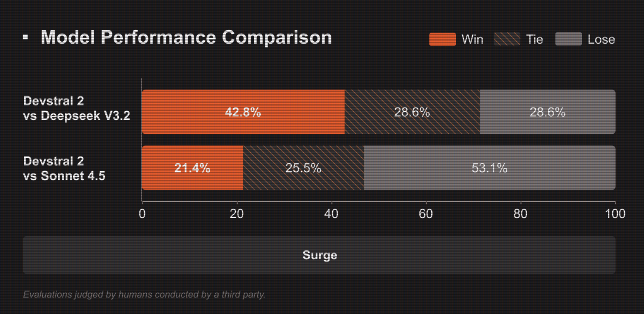Select the 25.5% tie bar segment
The height and width of the screenshot is (314, 644).
[x=303, y=168]
